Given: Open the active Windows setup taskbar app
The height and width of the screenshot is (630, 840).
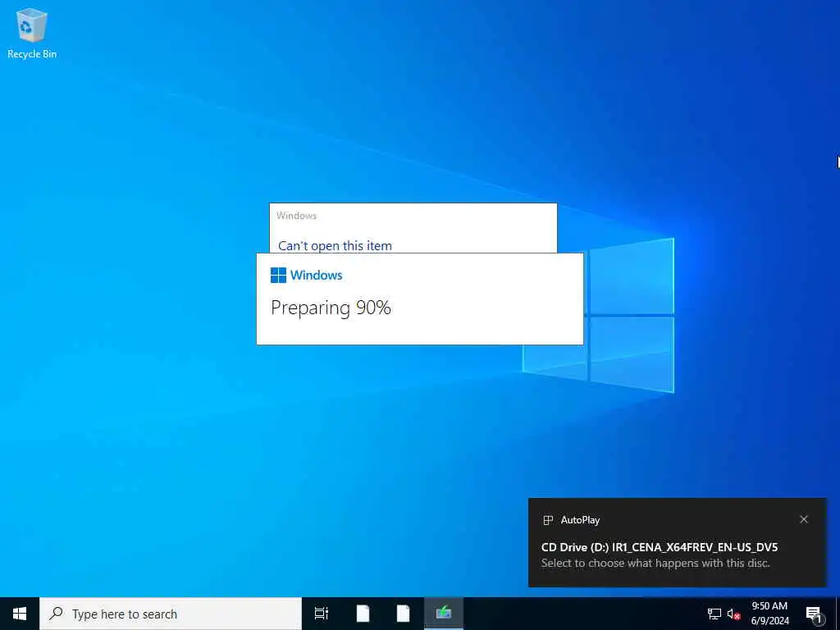Looking at the screenshot, I should 444,614.
